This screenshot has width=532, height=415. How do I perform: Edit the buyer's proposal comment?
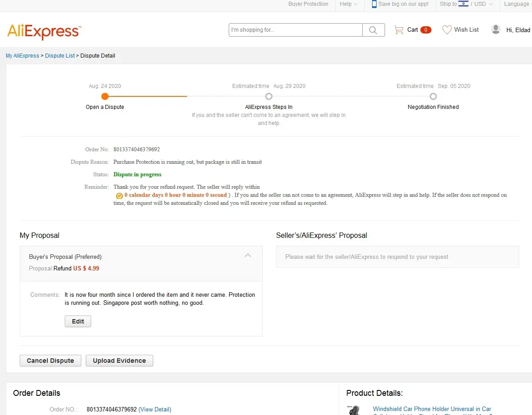coord(78,321)
